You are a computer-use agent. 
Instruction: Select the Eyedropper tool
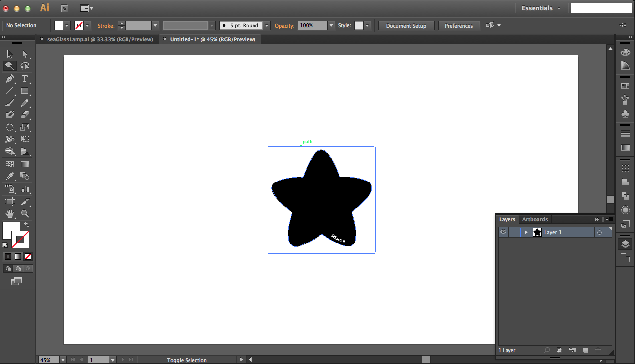pos(10,176)
